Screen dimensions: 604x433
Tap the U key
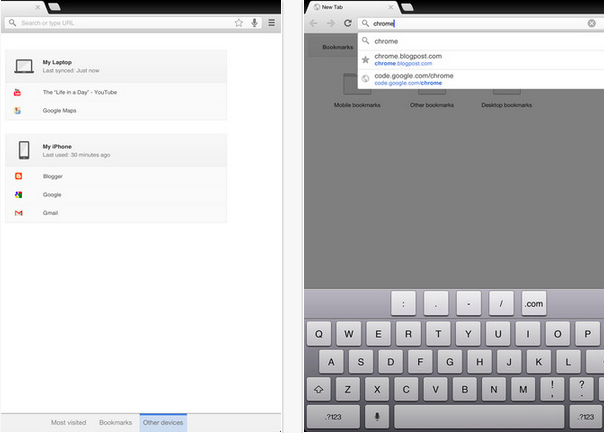(498, 334)
